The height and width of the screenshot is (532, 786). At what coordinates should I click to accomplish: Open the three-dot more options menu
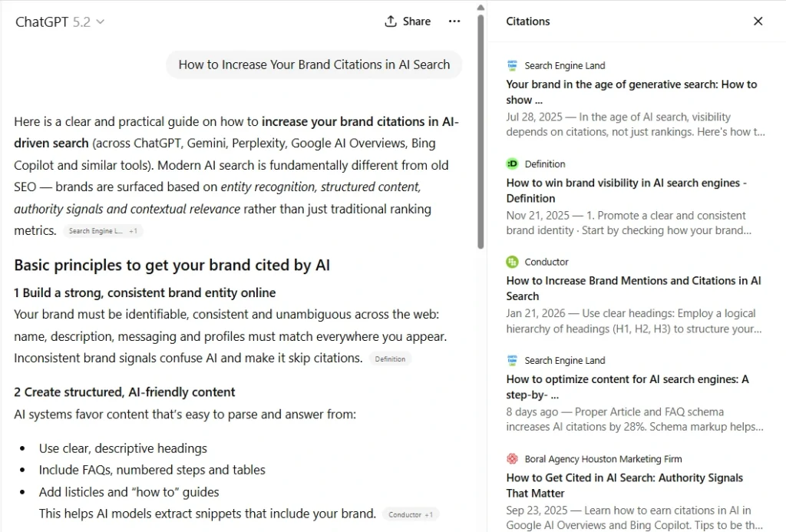pyautogui.click(x=454, y=21)
